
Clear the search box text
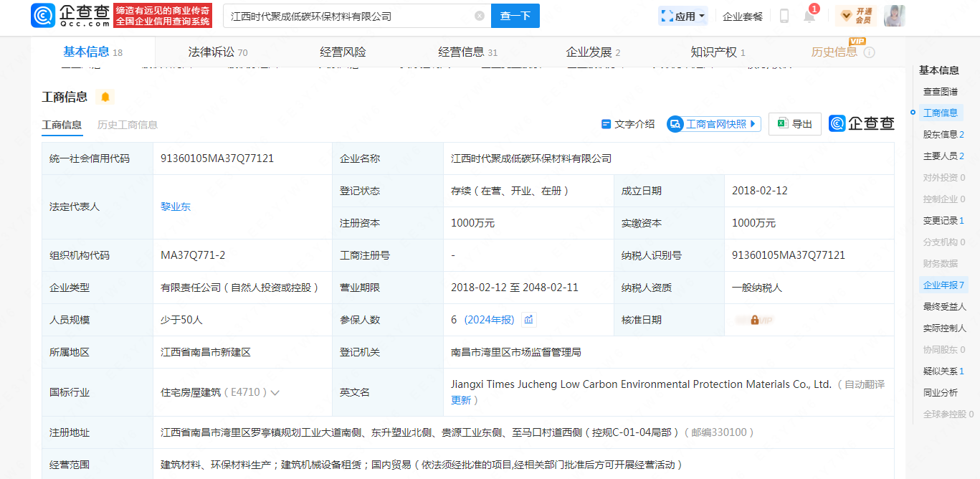click(480, 16)
